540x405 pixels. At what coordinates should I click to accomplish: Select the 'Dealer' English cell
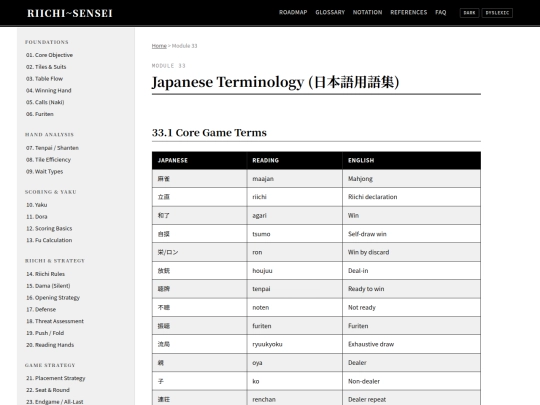412,363
